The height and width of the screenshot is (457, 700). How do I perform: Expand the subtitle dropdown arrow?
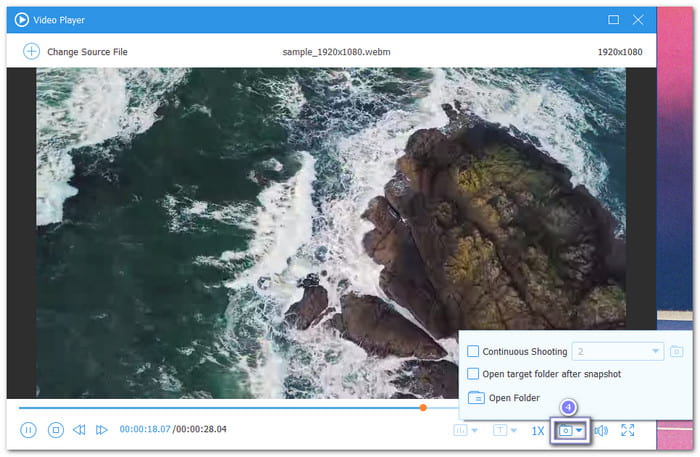point(514,431)
